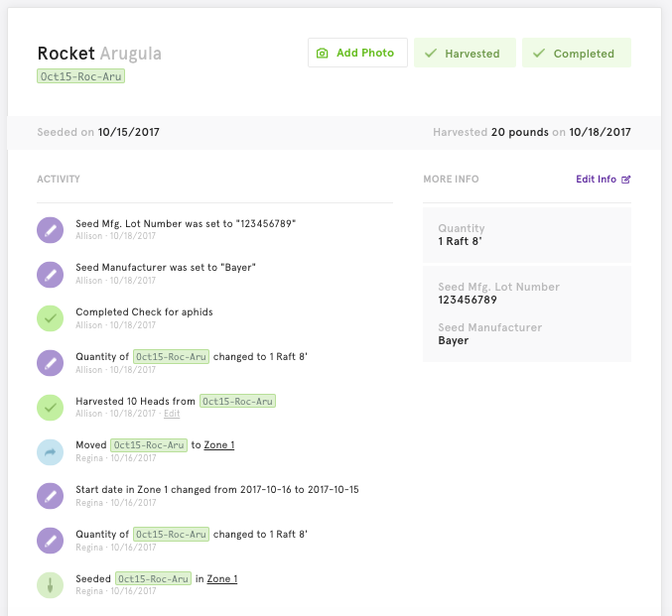
Task: Click the camera icon in Add Photo
Action: point(322,54)
